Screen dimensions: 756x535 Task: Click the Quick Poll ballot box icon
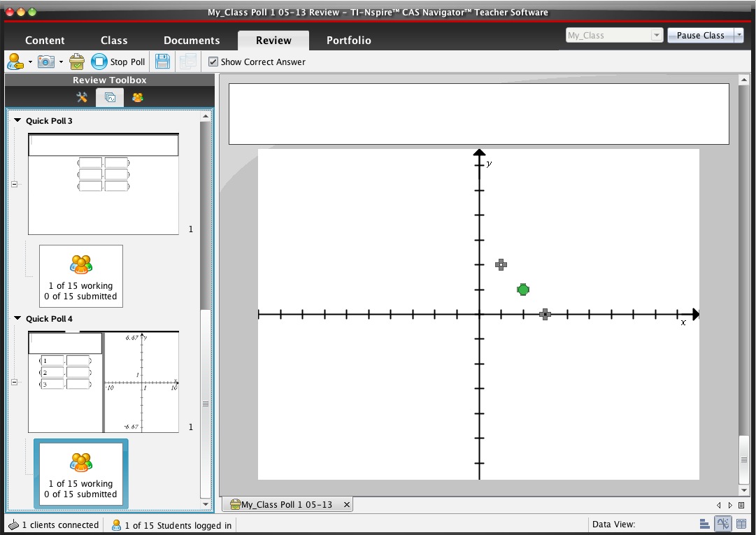point(77,62)
